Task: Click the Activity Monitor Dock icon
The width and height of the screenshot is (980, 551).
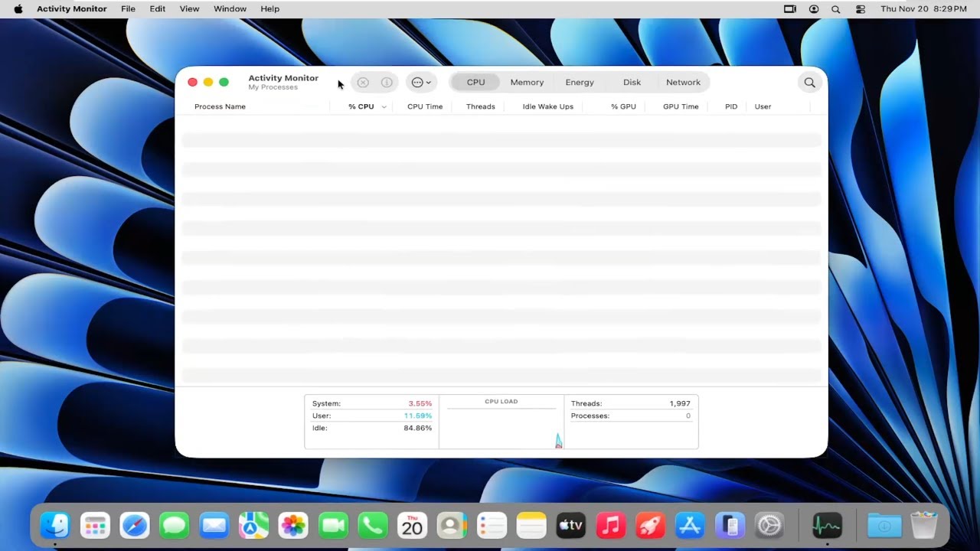Action: coord(827,526)
